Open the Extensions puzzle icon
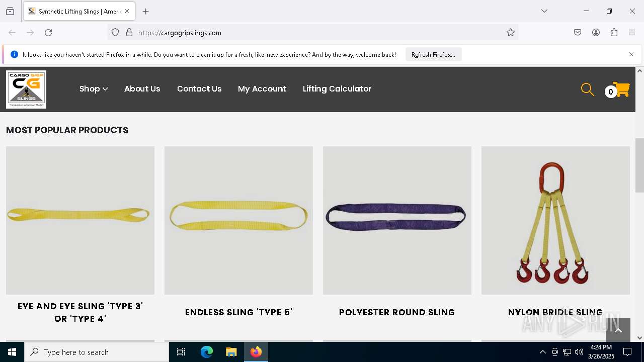 [614, 33]
